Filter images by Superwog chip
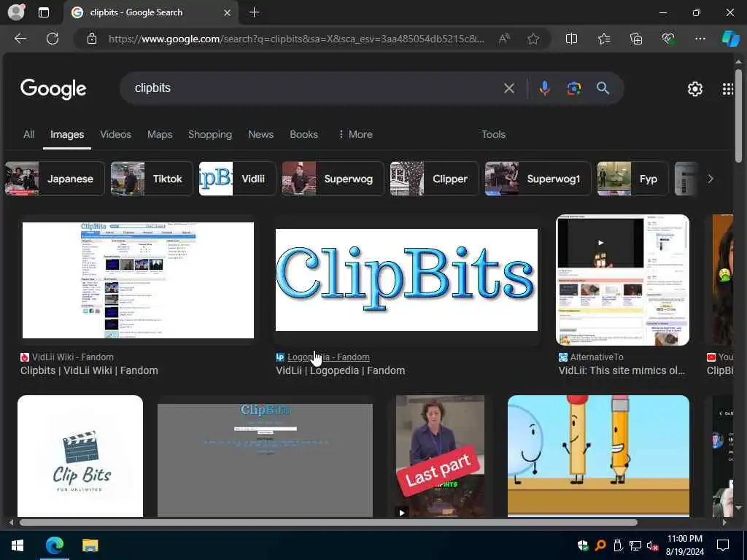 (x=333, y=179)
